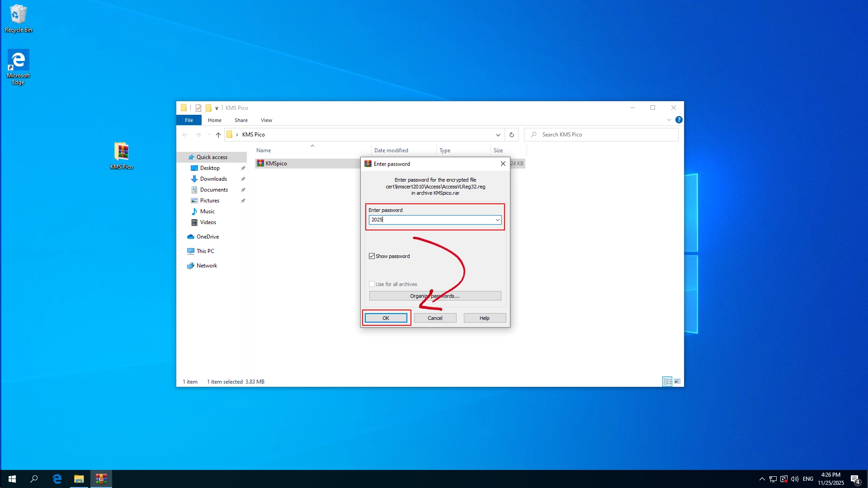Open File Explorer Help icon
Screen dimensions: 868x488
click(x=679, y=120)
